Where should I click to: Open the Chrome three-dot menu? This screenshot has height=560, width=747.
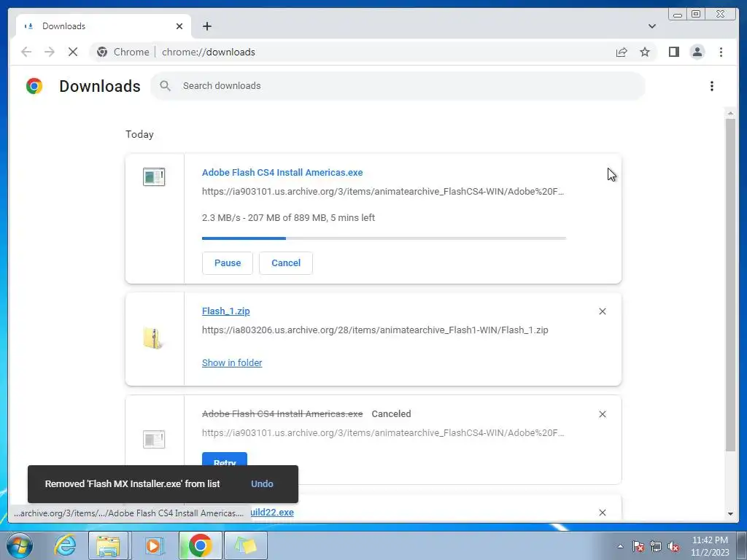(721, 52)
